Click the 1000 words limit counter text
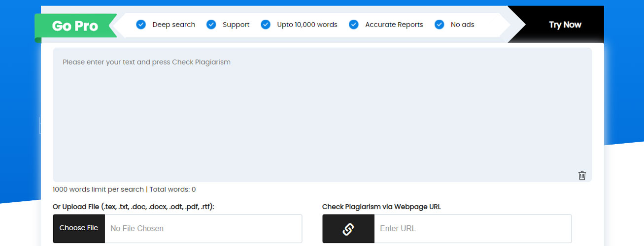The image size is (644, 246). [124, 189]
